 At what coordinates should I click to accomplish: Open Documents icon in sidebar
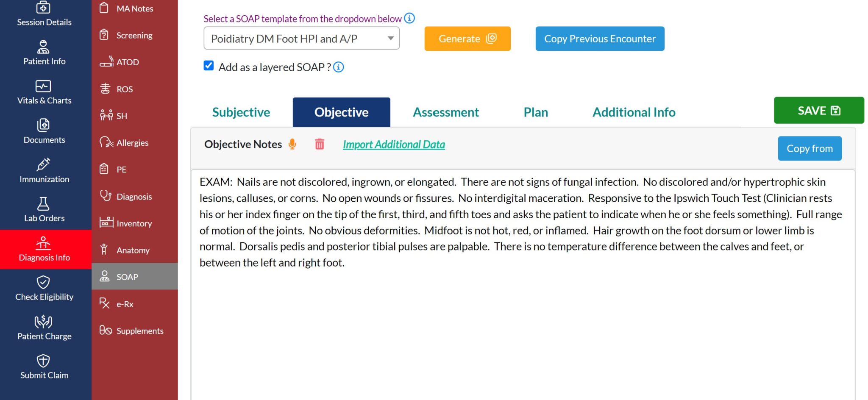(43, 125)
